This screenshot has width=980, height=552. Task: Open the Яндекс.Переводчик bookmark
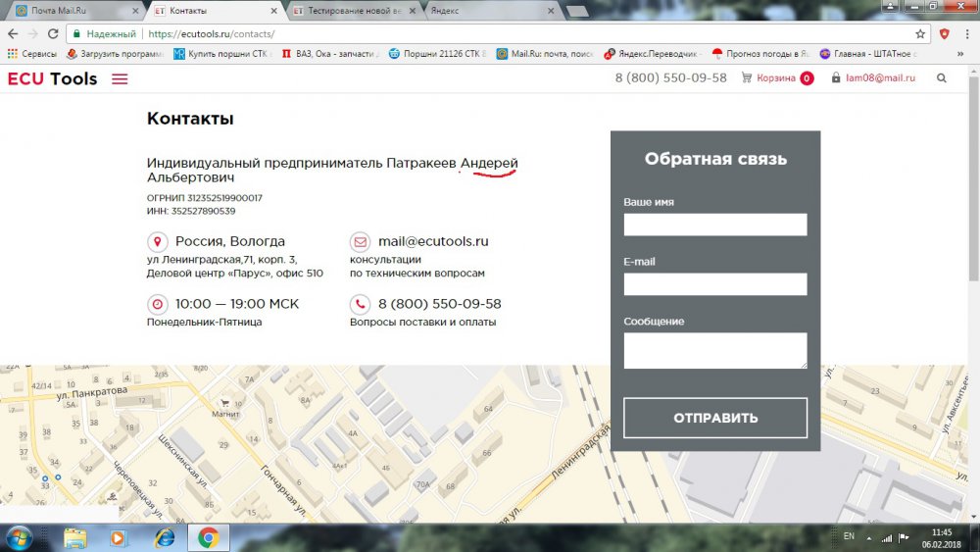click(x=653, y=54)
